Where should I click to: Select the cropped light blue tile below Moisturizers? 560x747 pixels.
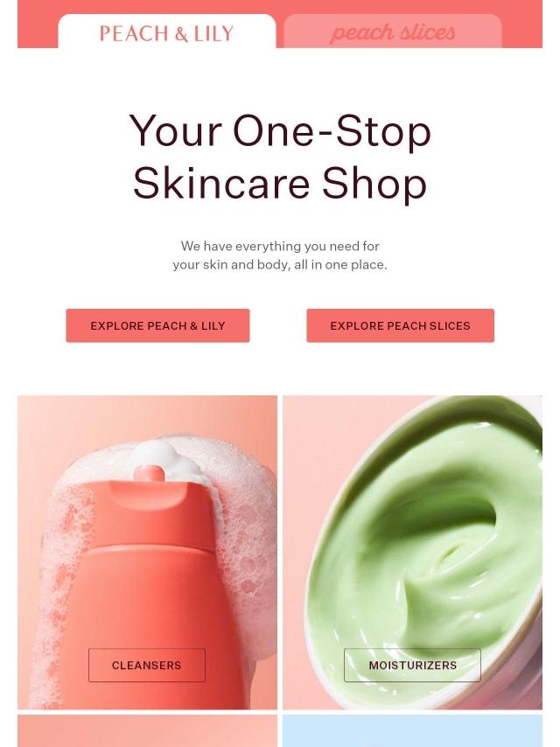click(412, 730)
